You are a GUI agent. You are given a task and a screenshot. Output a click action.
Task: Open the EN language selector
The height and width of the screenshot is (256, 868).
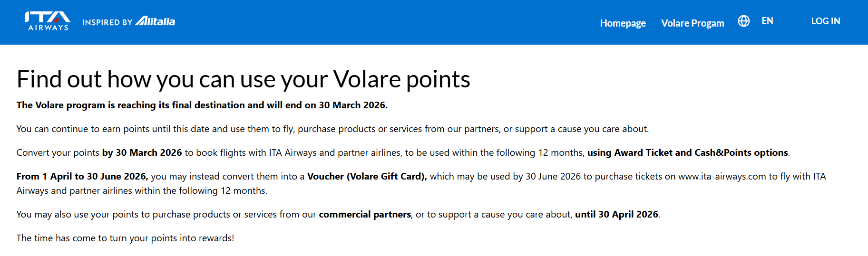(767, 21)
